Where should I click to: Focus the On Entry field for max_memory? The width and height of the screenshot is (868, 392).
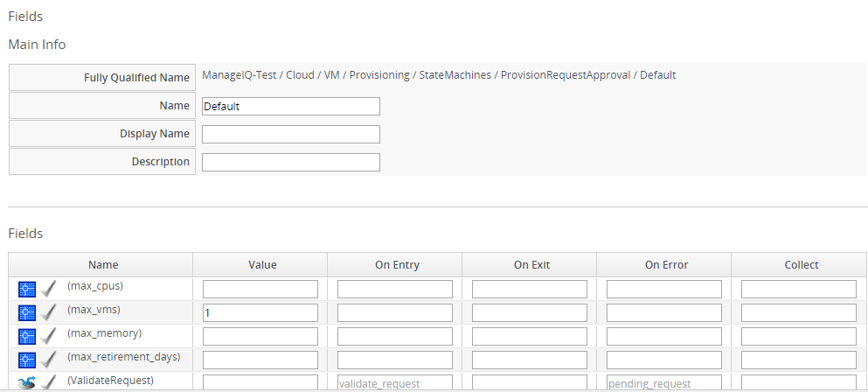tap(395, 336)
